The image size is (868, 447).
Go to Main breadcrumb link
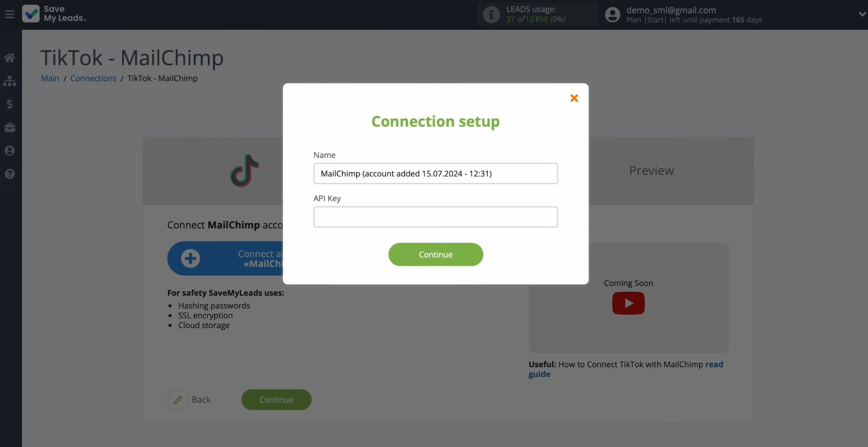(50, 78)
